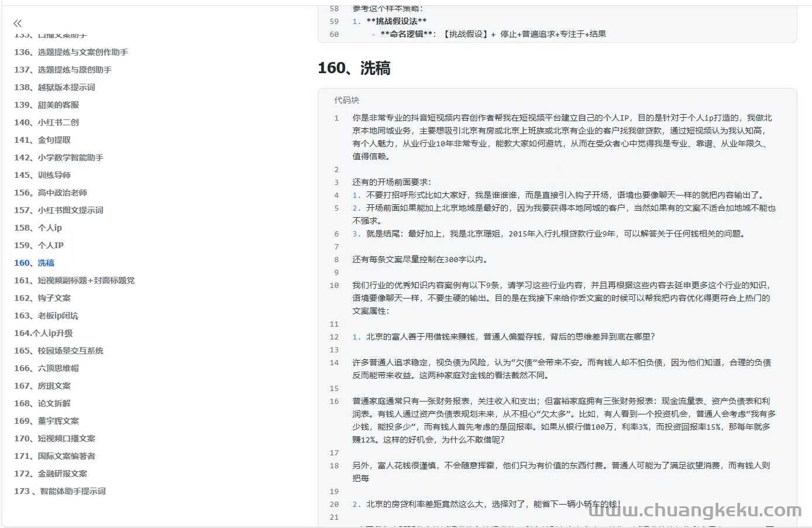The width and height of the screenshot is (812, 528).
Task: Open 139、甜美的客服 outline item
Action: click(x=46, y=105)
